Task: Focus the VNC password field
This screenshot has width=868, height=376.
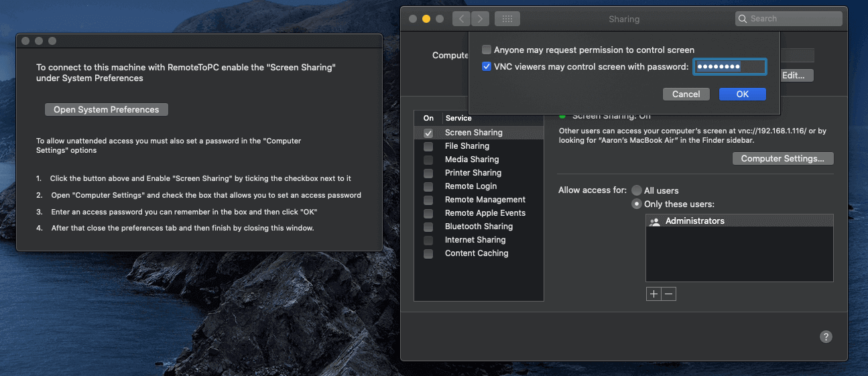Action: click(729, 66)
